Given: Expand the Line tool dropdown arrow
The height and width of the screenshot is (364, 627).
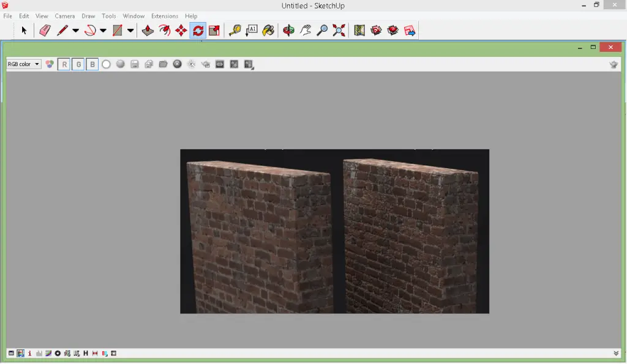Looking at the screenshot, I should pyautogui.click(x=75, y=29).
